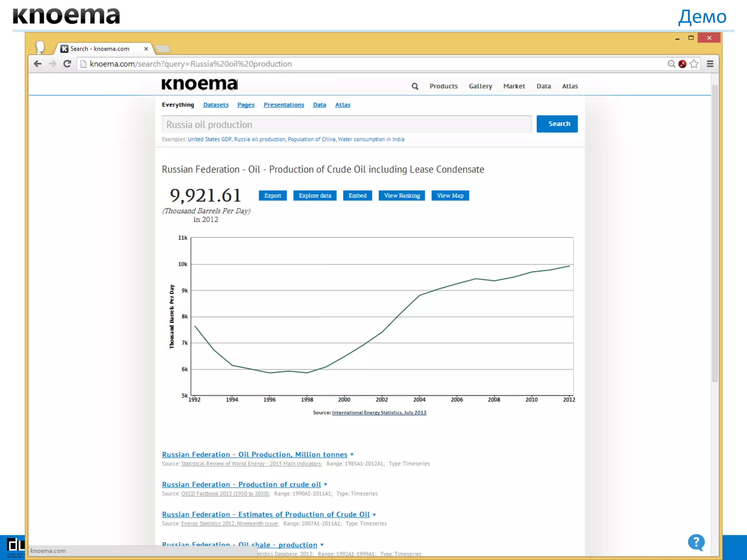Open the Chrome hamburger menu

pos(710,64)
